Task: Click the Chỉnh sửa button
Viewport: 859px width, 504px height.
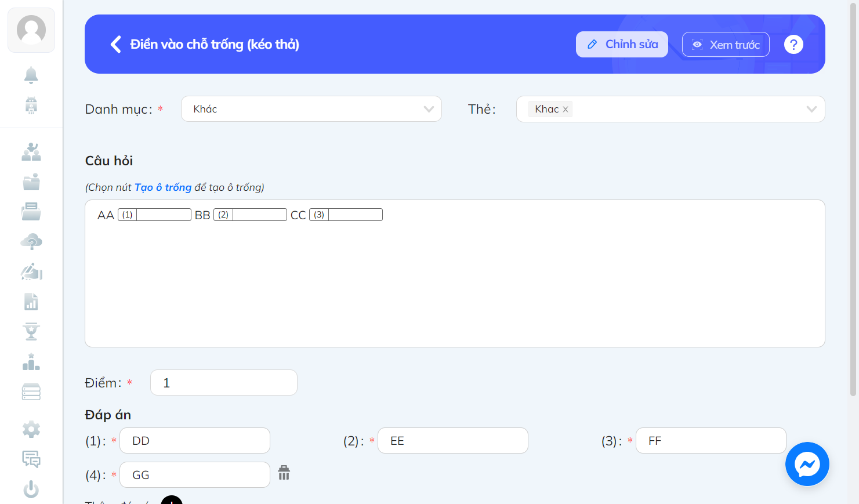Action: click(622, 44)
